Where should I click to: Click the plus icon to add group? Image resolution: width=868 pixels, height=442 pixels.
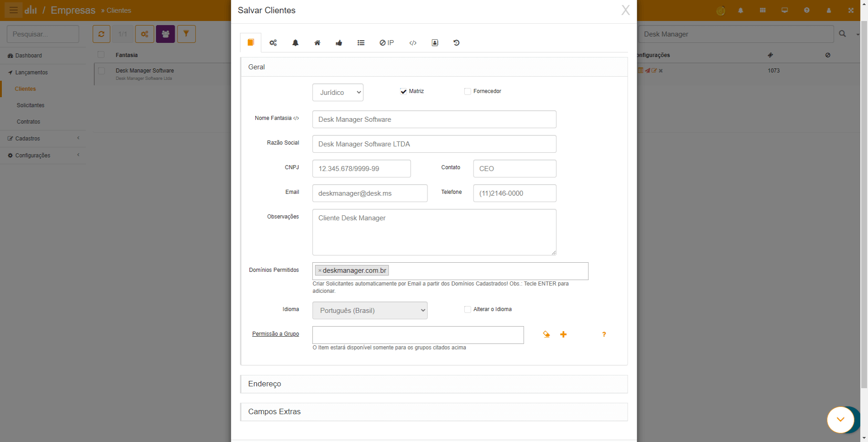pos(563,334)
